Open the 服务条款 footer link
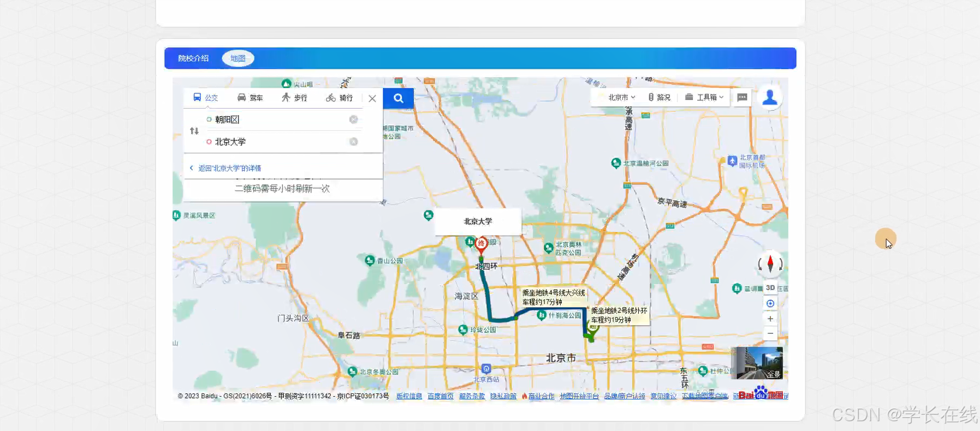The height and width of the screenshot is (431, 980). pos(472,396)
